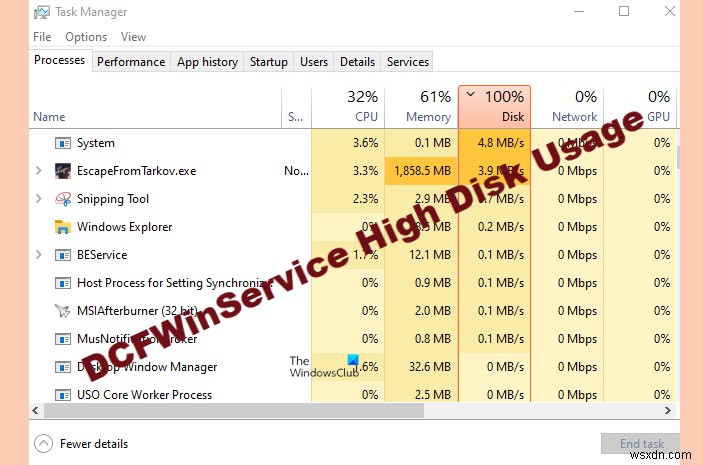
Task: Switch to the Startup tab
Action: click(x=269, y=62)
